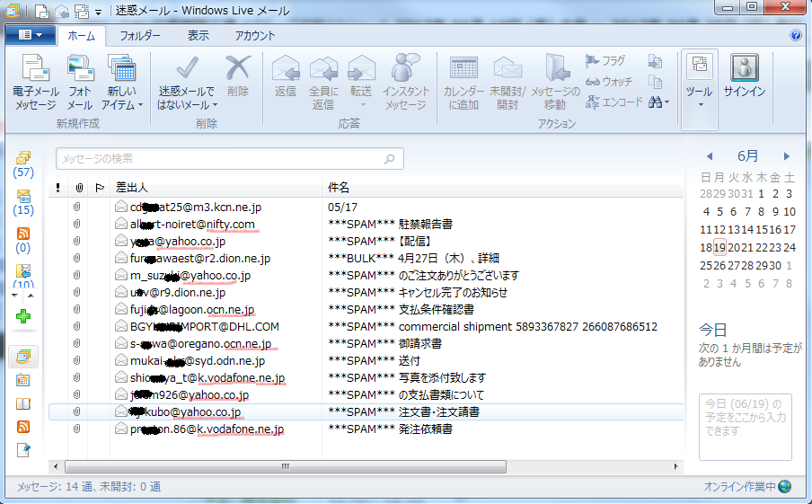Click the ウォッチ glasses button
The image size is (812, 504).
608,82
